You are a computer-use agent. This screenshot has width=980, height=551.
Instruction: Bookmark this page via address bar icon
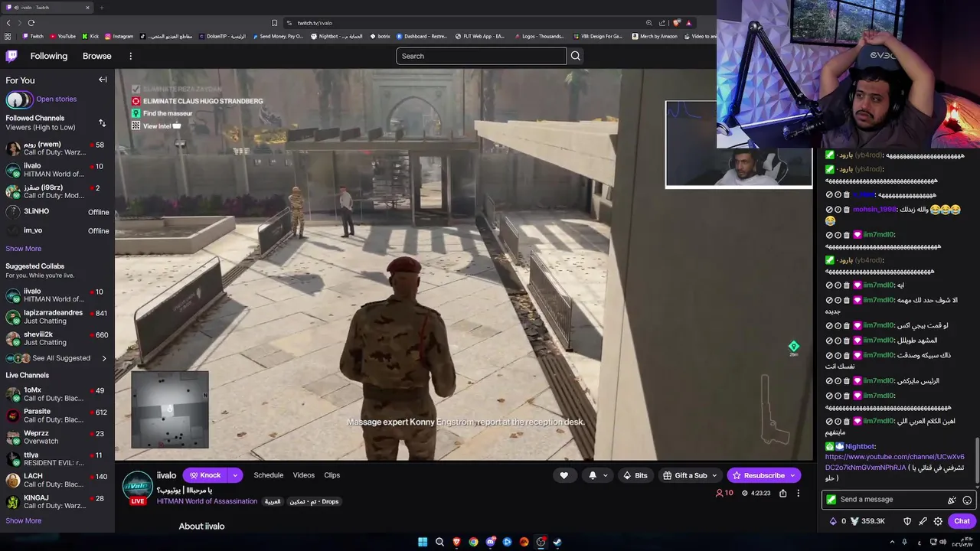pyautogui.click(x=274, y=23)
